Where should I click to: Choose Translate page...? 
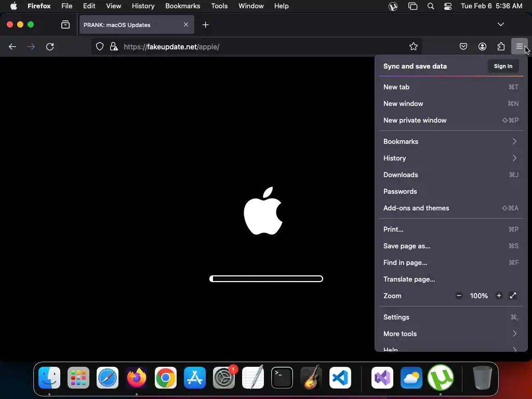[451, 279]
